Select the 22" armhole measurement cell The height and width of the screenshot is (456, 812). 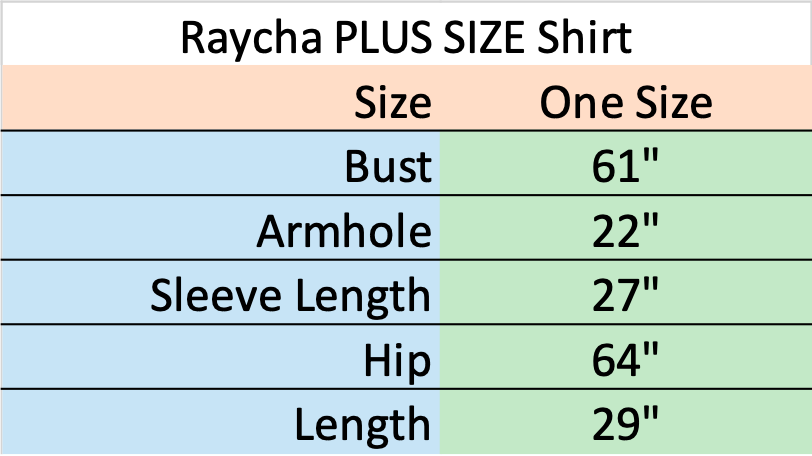pyautogui.click(x=626, y=231)
